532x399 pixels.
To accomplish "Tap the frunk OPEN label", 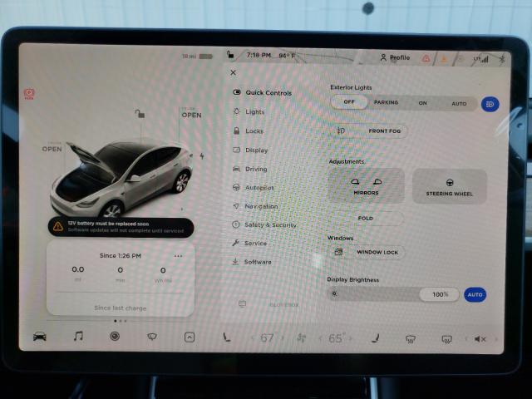I will pos(52,148).
